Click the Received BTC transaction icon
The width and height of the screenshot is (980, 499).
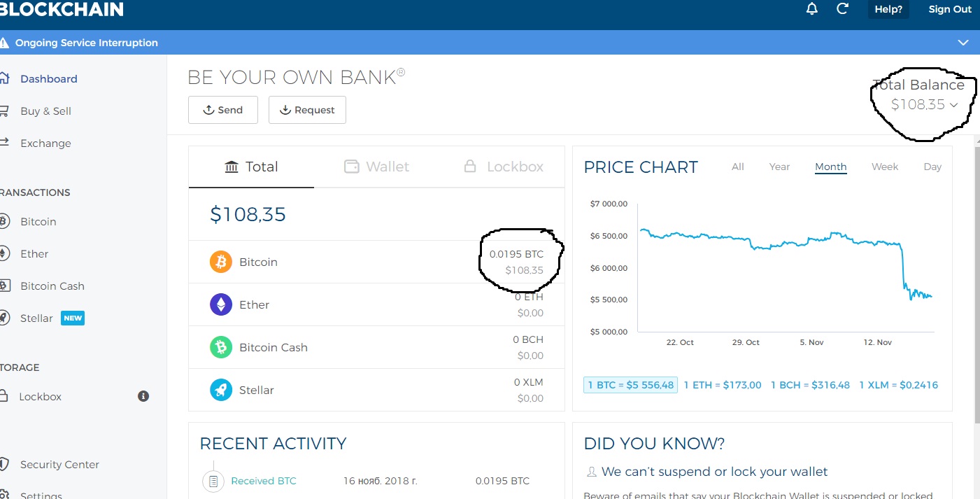click(213, 481)
